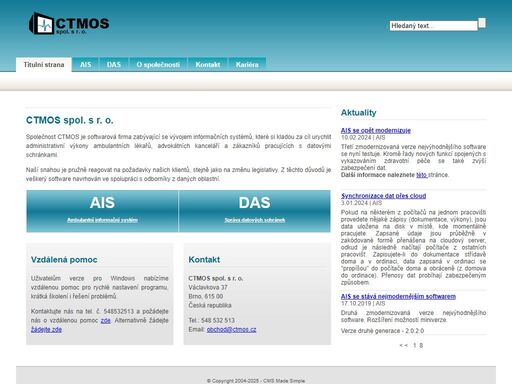Go to news page 1
The image size is (512, 384).
[x=415, y=345]
